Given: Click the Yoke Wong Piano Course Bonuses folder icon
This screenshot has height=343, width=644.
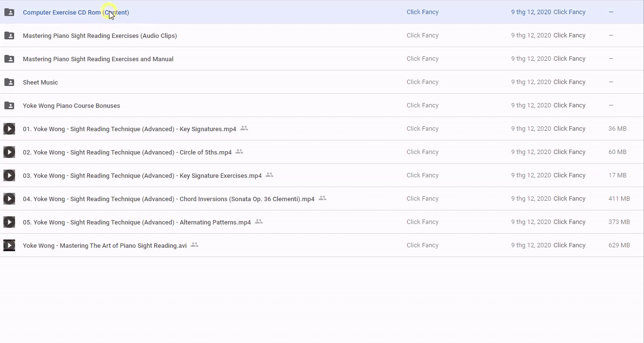Looking at the screenshot, I should pyautogui.click(x=9, y=105).
